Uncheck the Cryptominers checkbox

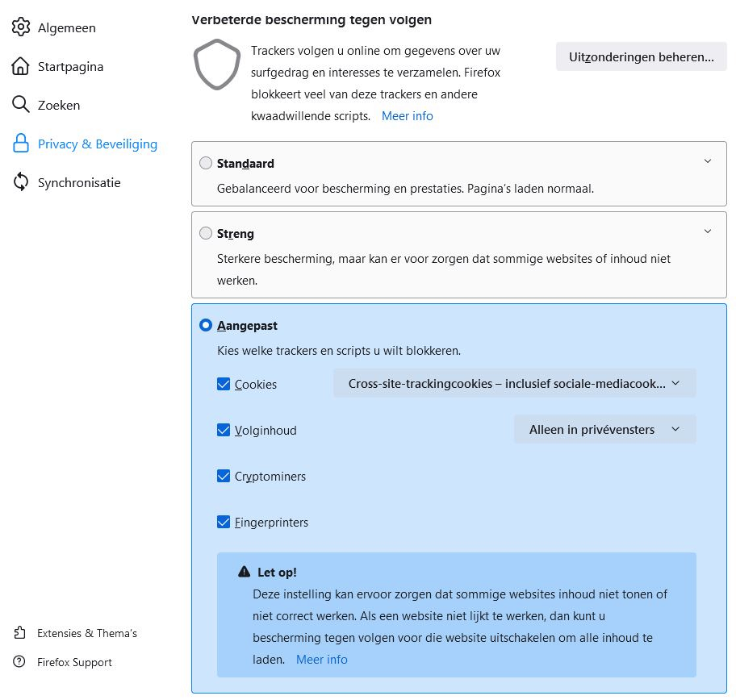(x=224, y=476)
